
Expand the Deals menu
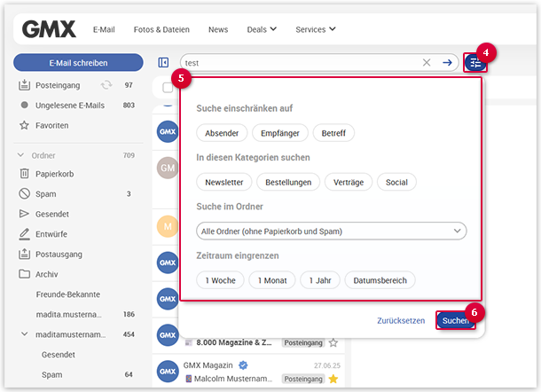[x=262, y=29]
